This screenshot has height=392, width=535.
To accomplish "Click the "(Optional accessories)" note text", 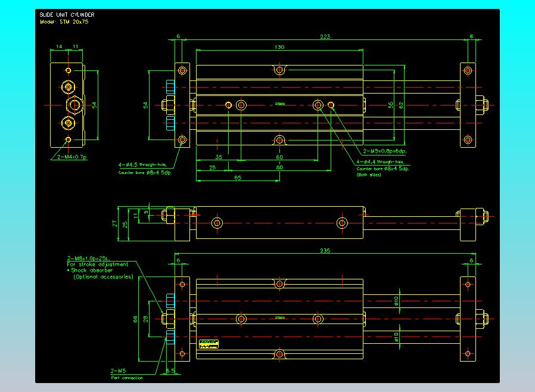I will click(103, 276).
